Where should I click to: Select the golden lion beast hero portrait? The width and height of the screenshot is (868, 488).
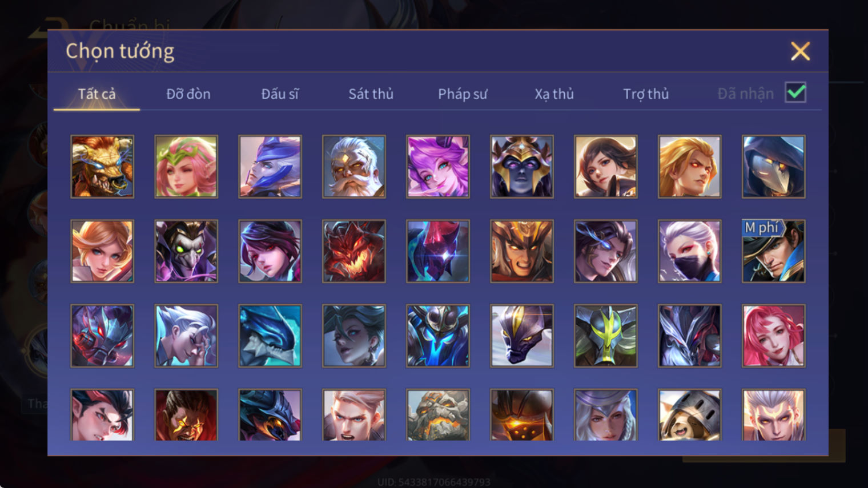point(102,167)
